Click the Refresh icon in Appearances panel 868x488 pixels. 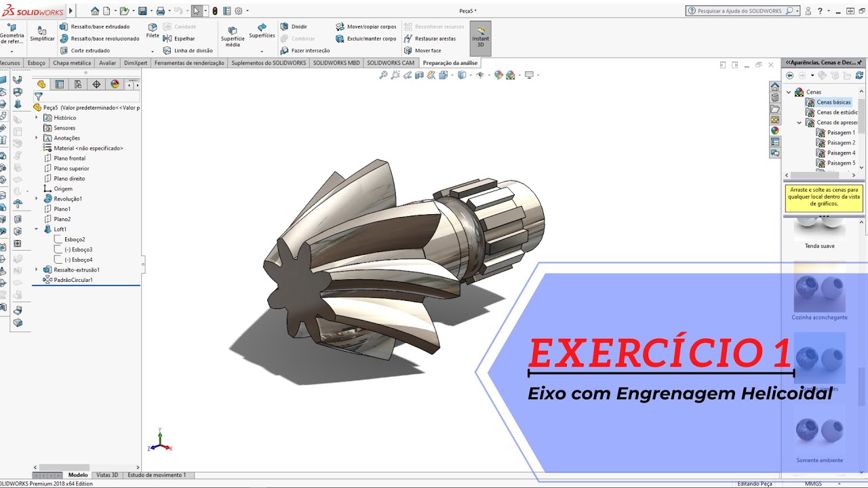click(860, 75)
